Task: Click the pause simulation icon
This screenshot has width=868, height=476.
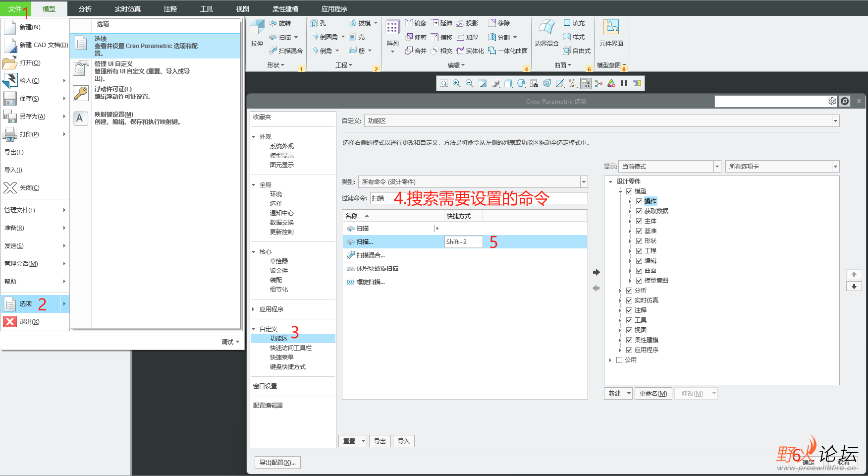Action: [x=624, y=83]
